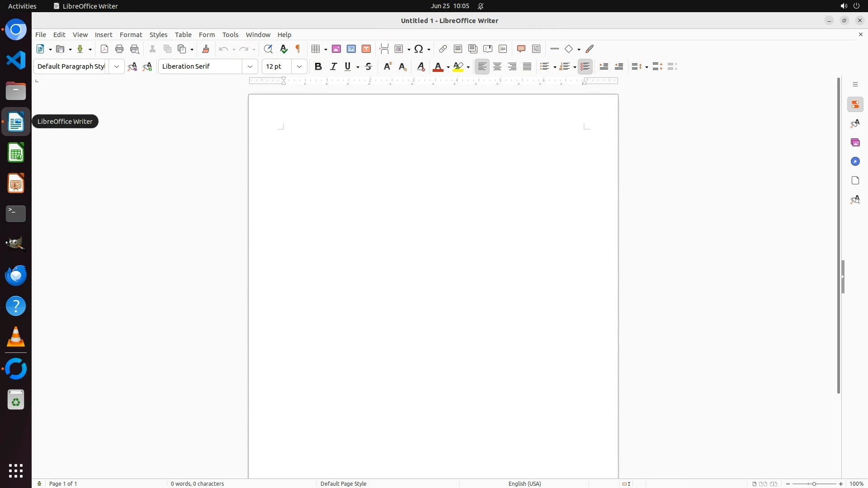Click English (USA) language in status bar
The image size is (868, 488).
pyautogui.click(x=524, y=483)
